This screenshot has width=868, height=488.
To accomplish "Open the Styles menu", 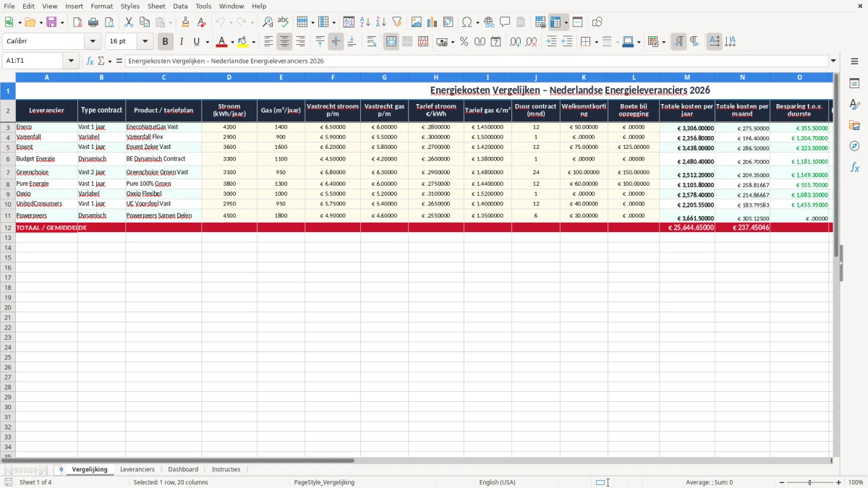I will [130, 6].
